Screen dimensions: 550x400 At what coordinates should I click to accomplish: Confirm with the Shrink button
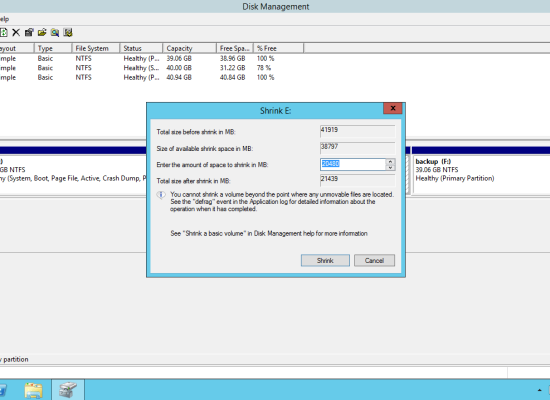pos(325,260)
